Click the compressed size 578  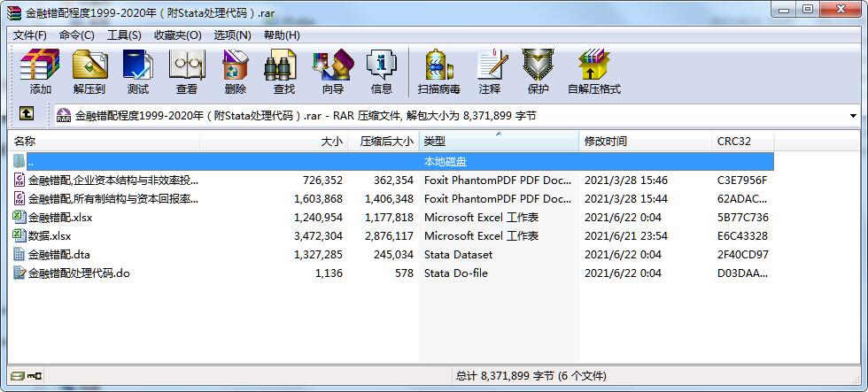404,273
